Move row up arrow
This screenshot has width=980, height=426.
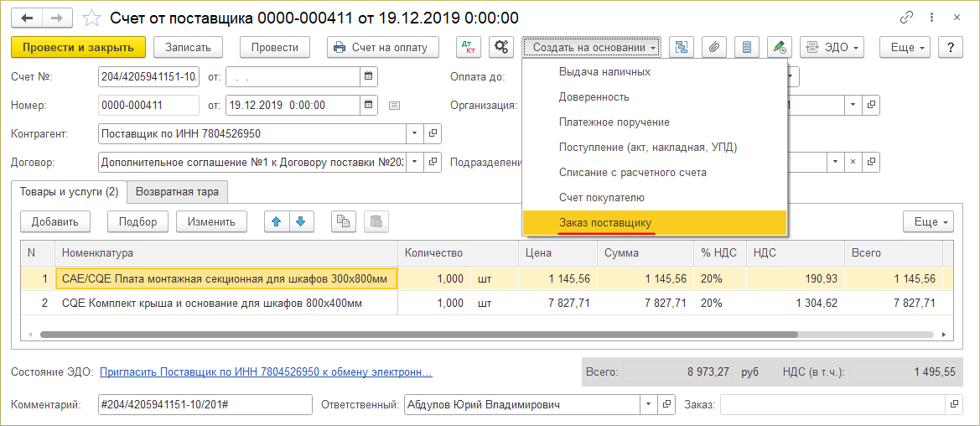(277, 221)
